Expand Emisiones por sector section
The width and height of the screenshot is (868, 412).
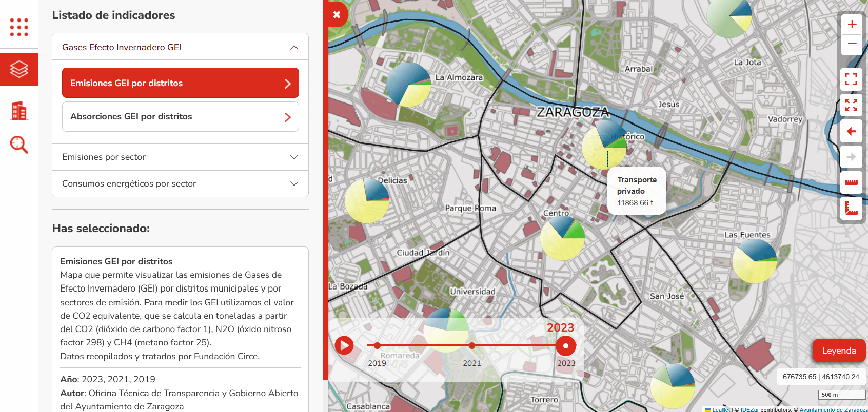180,157
